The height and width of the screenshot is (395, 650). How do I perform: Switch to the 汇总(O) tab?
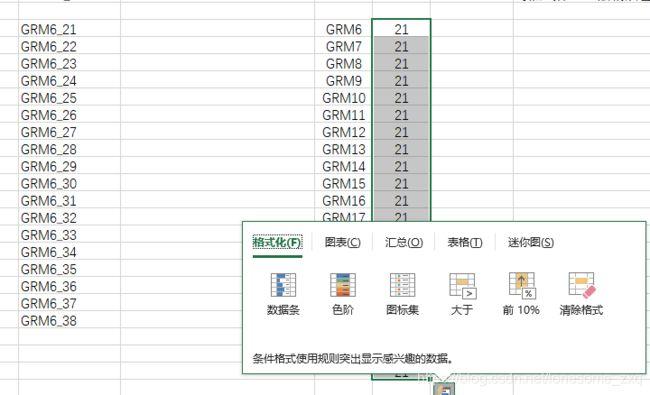[404, 242]
